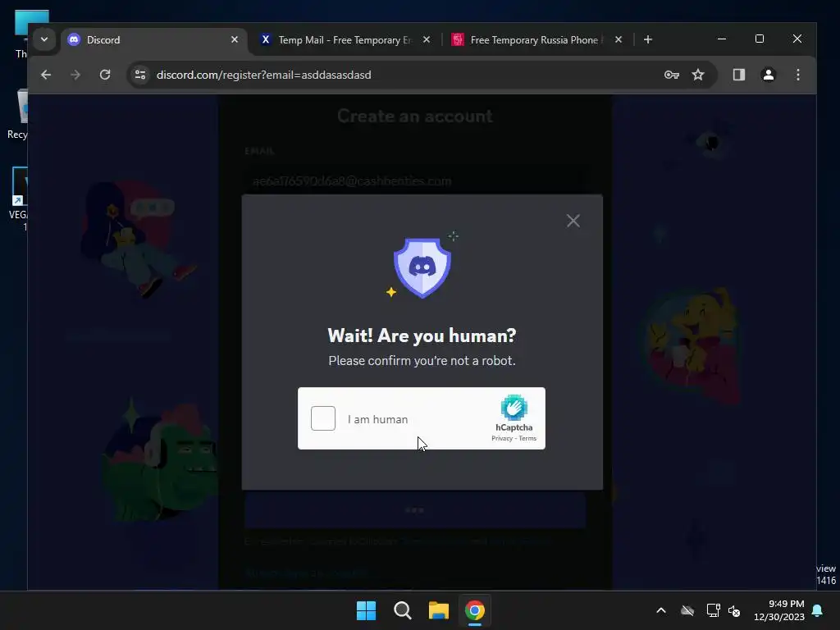The width and height of the screenshot is (840, 630).
Task: Toggle the Chrome side panel
Action: coord(739,75)
